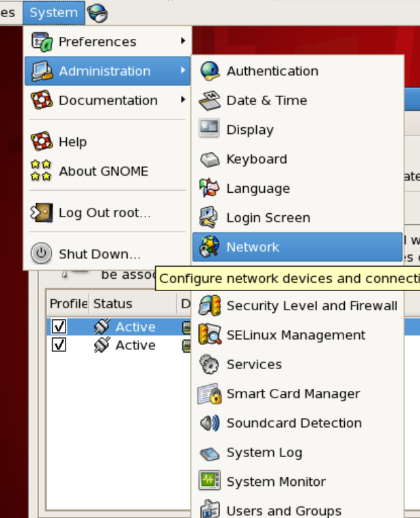Open Date & Time settings
The image size is (420, 518).
[x=298, y=100]
